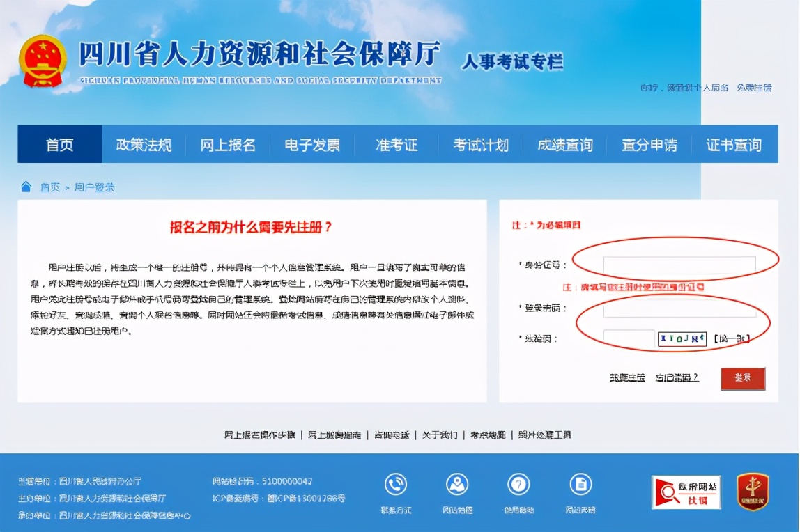The width and height of the screenshot is (800, 532).
Task: Click the 免费注册 link at top right
Action: 754,88
